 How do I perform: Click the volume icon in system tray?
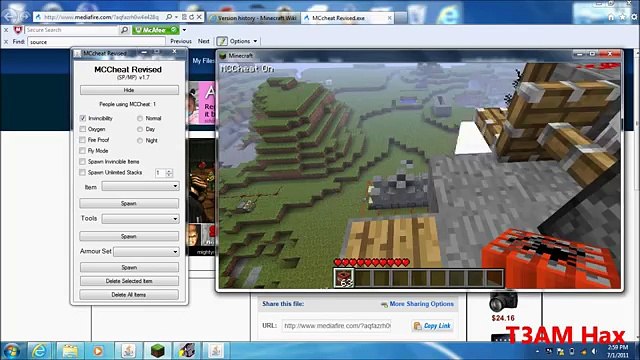(x=594, y=351)
